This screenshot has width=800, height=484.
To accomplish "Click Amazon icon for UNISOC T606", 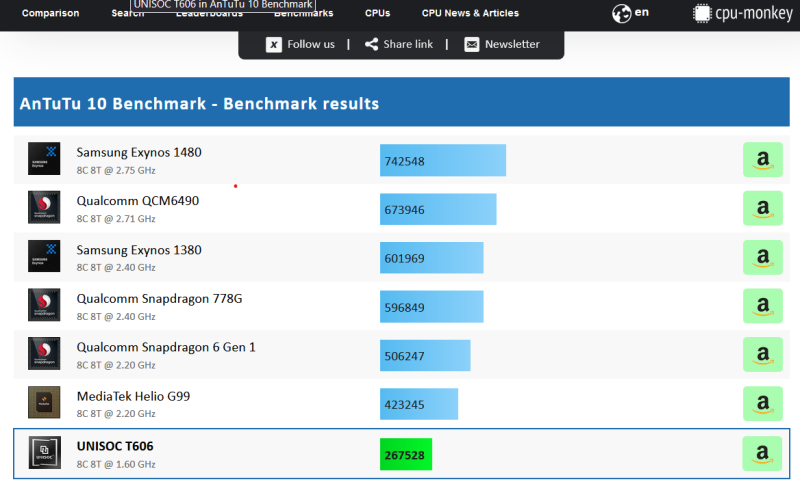I will click(762, 453).
